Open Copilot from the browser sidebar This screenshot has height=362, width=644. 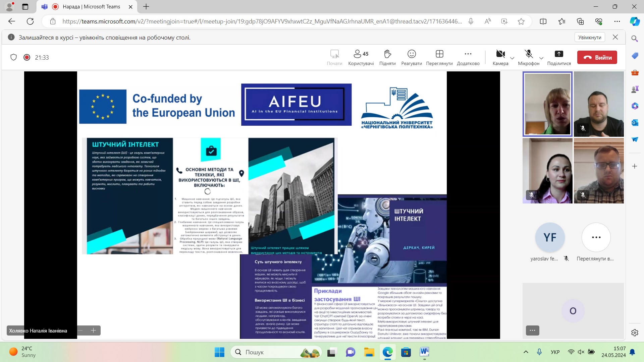pos(634,21)
